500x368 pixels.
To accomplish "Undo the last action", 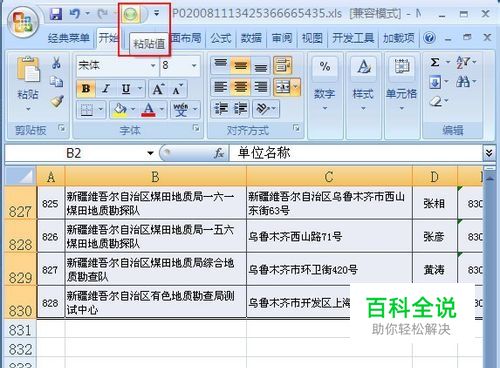I will pyautogui.click(x=75, y=14).
